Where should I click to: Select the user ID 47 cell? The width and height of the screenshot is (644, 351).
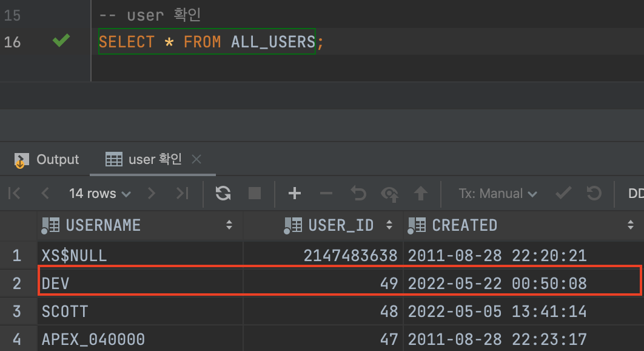click(x=323, y=339)
